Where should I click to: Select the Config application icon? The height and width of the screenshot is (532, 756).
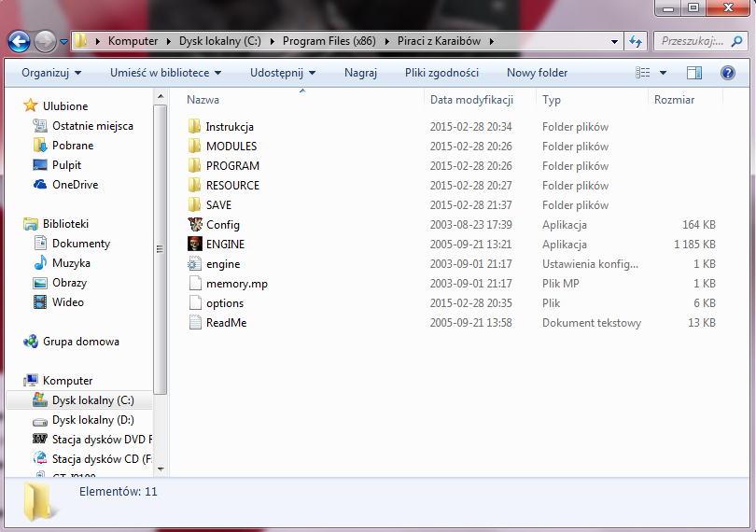tap(195, 225)
